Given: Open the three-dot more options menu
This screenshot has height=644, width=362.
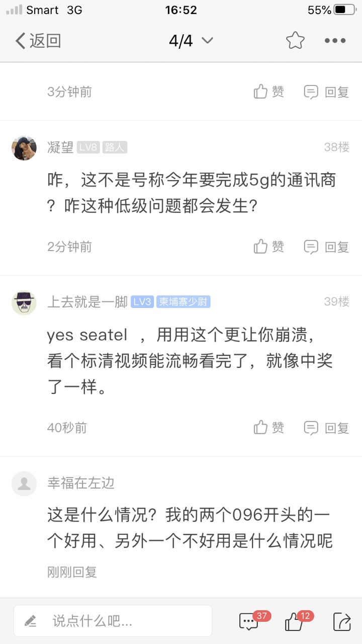Looking at the screenshot, I should pos(335,41).
